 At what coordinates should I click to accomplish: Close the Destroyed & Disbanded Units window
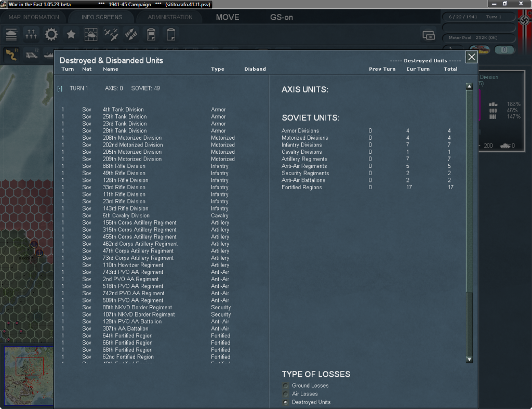pos(471,57)
